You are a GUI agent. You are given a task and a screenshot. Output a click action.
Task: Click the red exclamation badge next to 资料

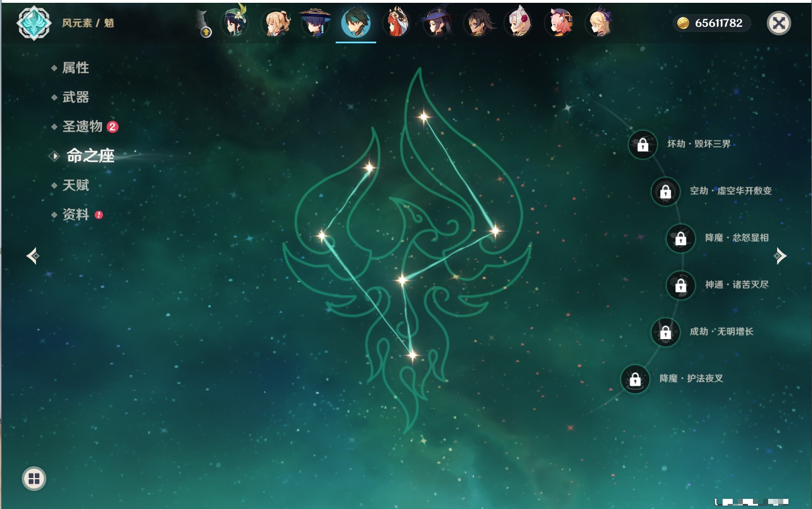(x=99, y=215)
